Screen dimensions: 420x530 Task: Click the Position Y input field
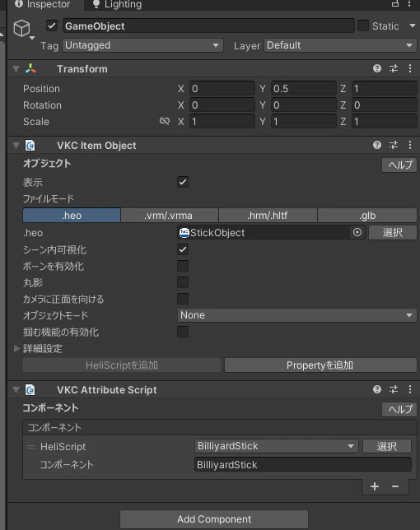[x=304, y=89]
